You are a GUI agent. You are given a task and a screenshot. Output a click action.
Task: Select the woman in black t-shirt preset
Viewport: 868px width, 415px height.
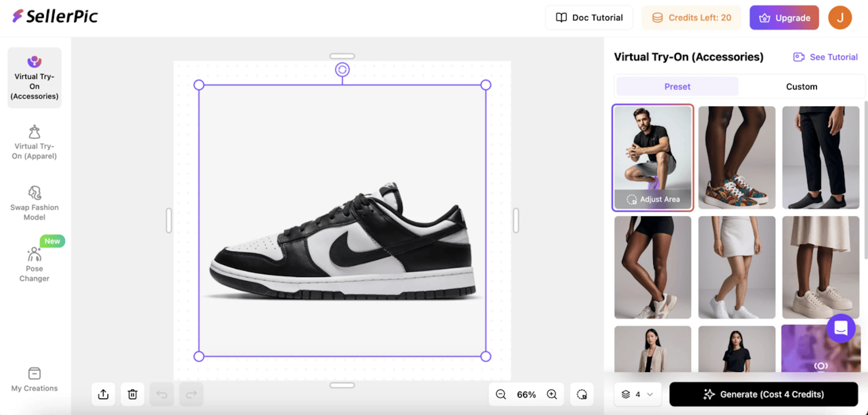(x=737, y=349)
